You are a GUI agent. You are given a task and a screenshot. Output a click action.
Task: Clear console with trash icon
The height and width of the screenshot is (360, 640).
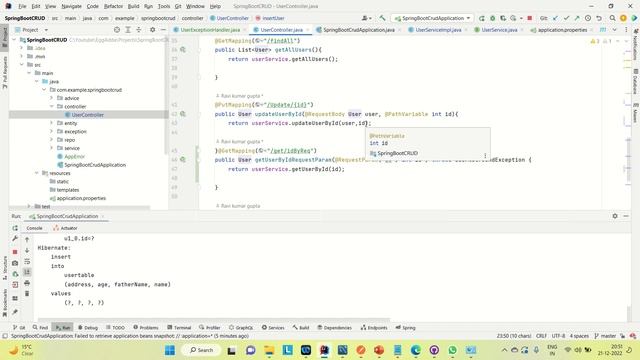(x=27, y=293)
